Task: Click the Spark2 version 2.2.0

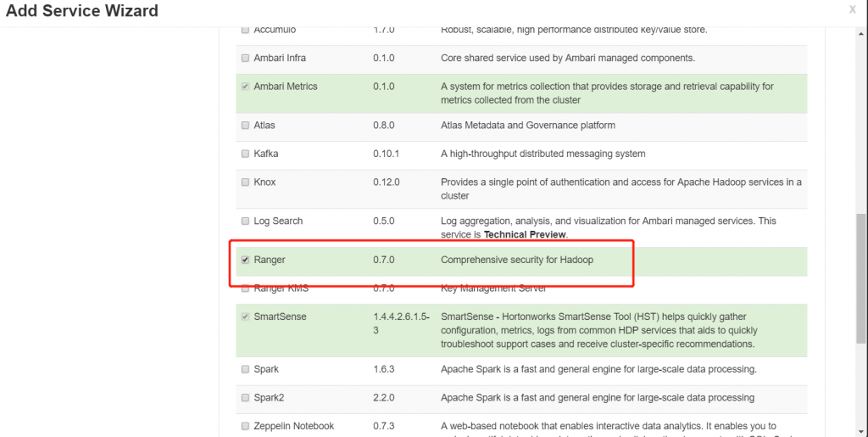Action: [384, 398]
